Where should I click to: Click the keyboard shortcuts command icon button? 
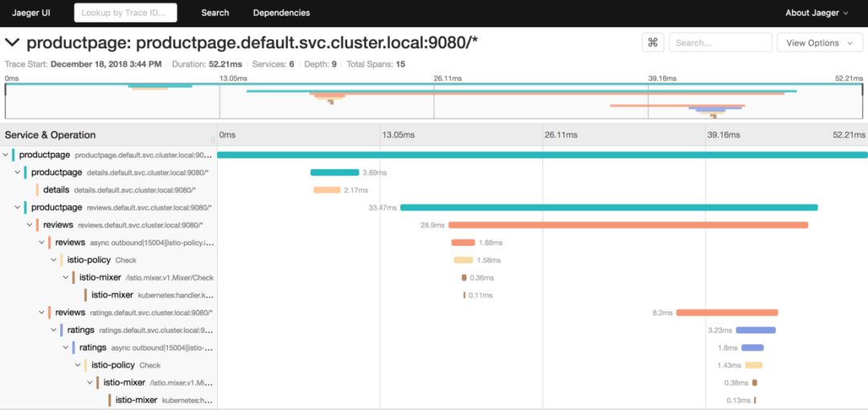point(653,43)
